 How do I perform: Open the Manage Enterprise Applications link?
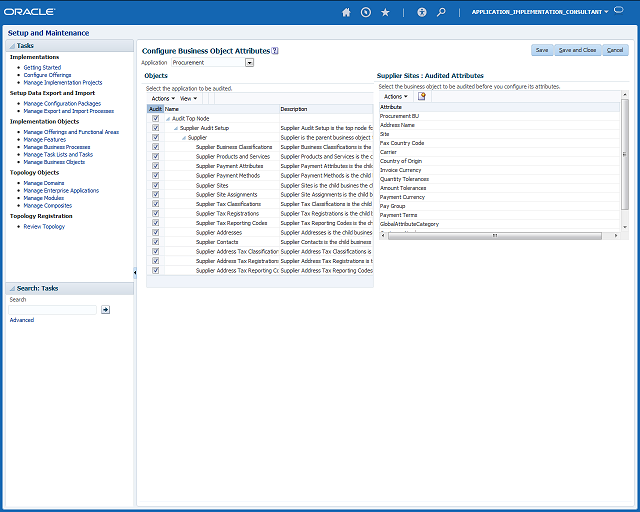(x=61, y=191)
